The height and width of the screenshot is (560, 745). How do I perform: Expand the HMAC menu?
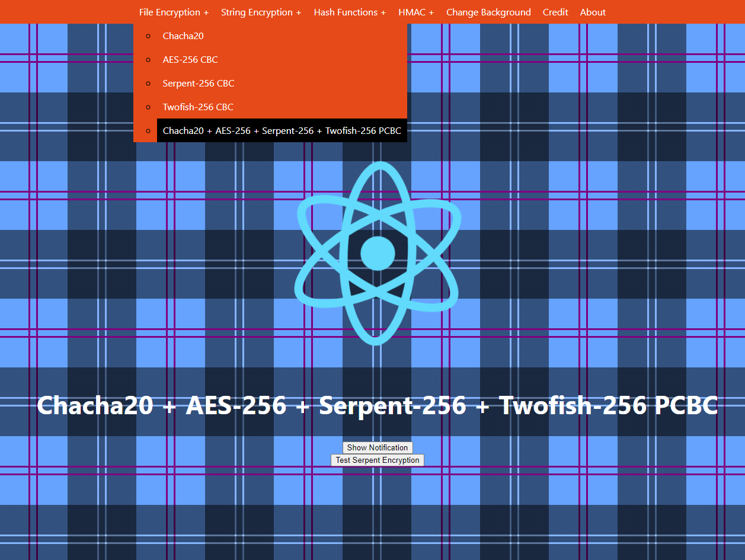click(x=416, y=12)
